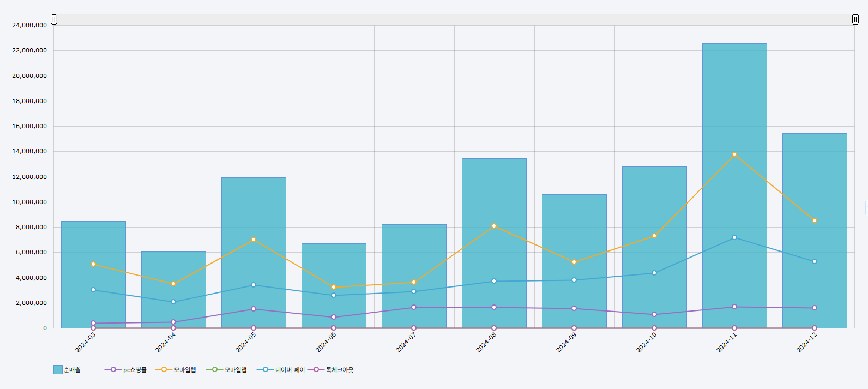868x389 pixels.
Task: Click the right scrollbar grip handle
Action: click(855, 20)
